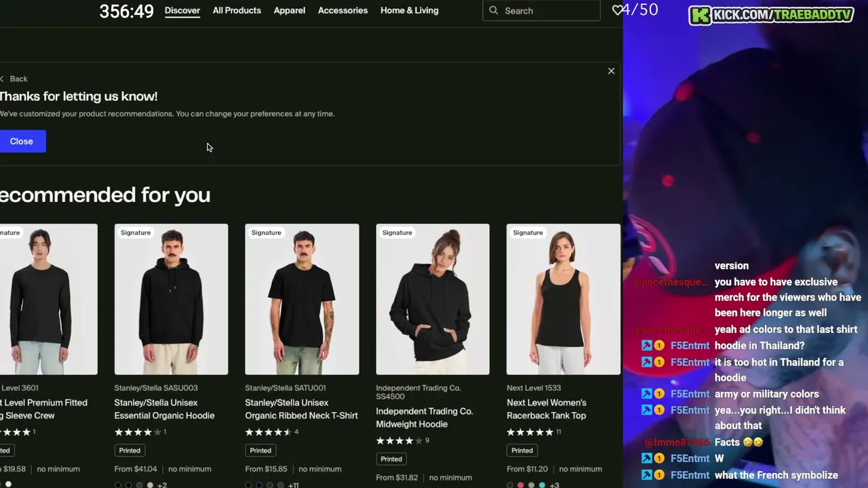Click the 'Recommended for you' section heading
This screenshot has width=868, height=488.
tap(105, 195)
